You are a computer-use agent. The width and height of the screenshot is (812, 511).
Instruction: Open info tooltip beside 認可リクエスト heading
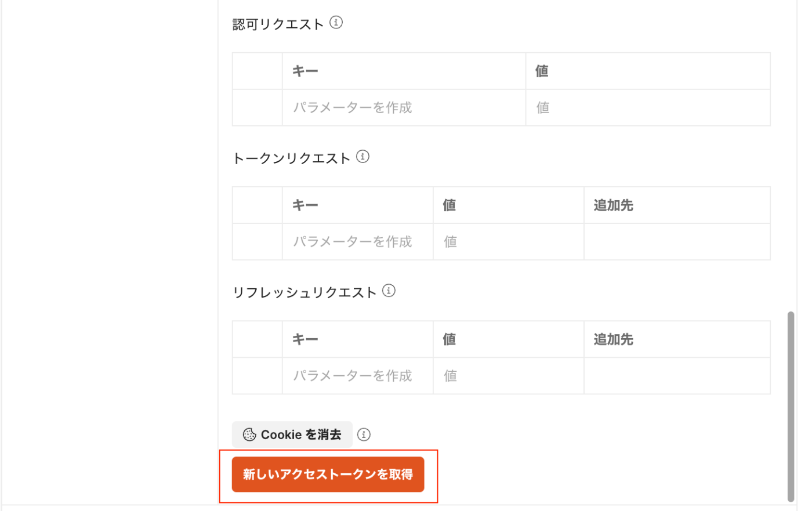click(x=336, y=23)
